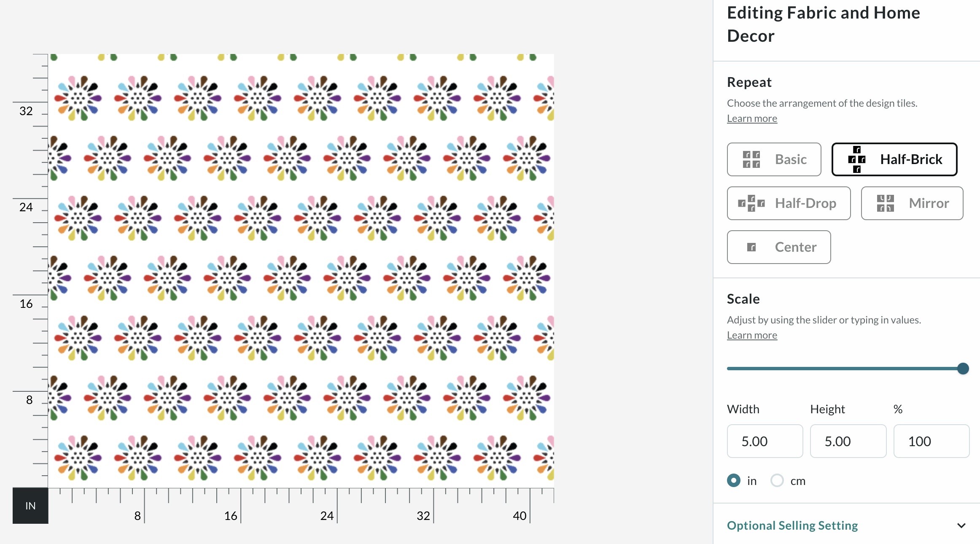Click the Basic repeat grid icon
The height and width of the screenshot is (544, 980).
751,159
